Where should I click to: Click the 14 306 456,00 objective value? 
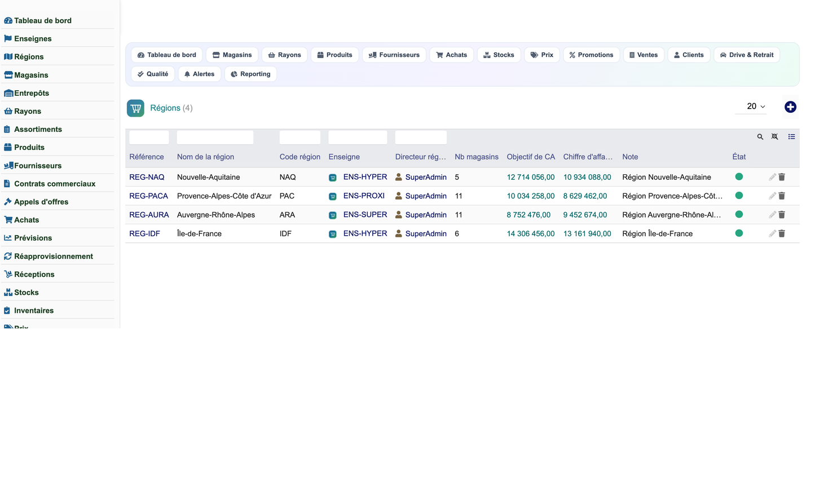tap(531, 234)
